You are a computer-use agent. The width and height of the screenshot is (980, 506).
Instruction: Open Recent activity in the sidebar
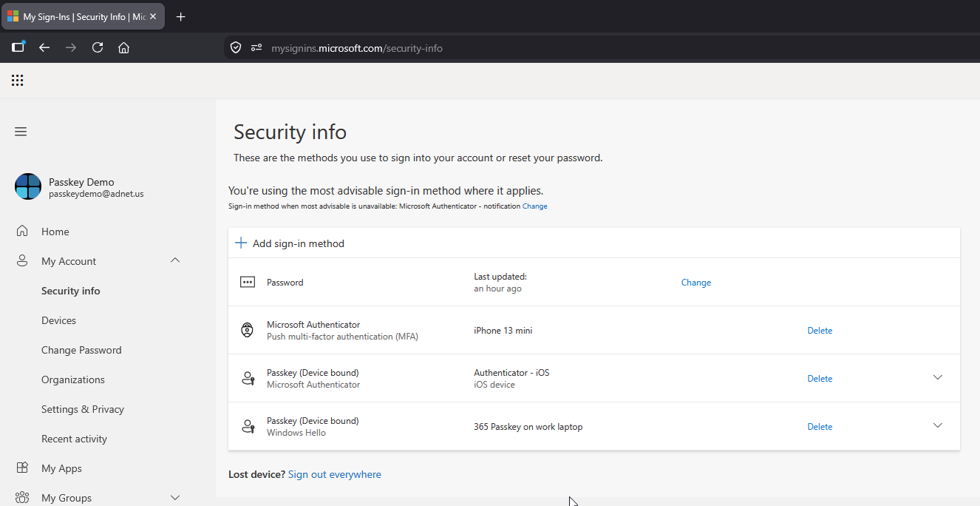pos(74,439)
